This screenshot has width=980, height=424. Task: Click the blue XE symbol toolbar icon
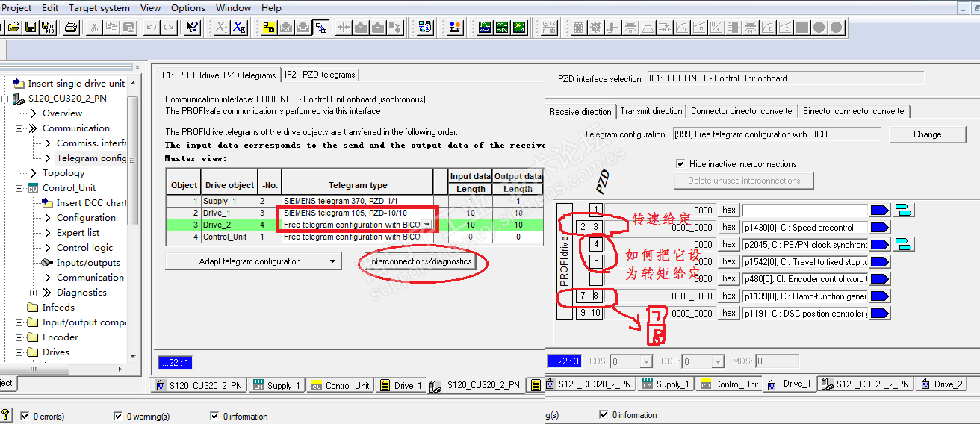239,28
